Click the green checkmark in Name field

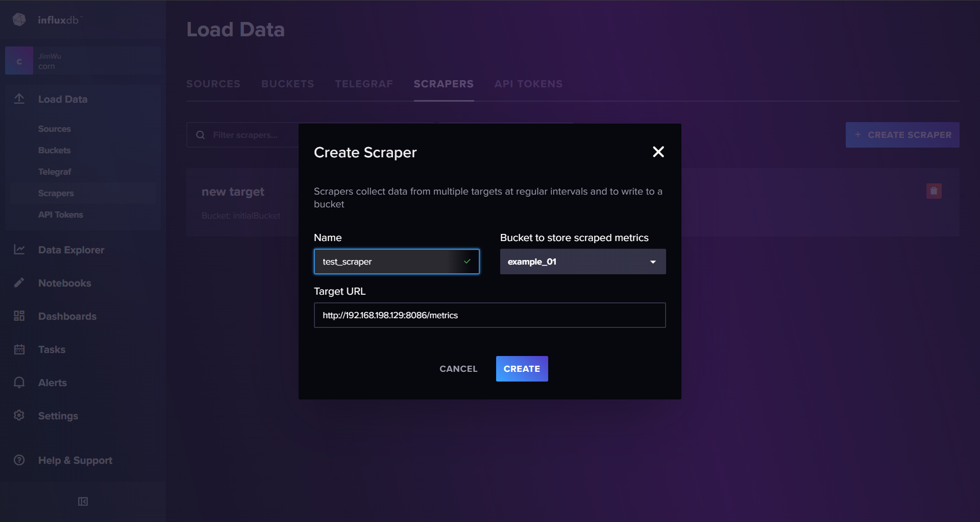click(x=467, y=262)
